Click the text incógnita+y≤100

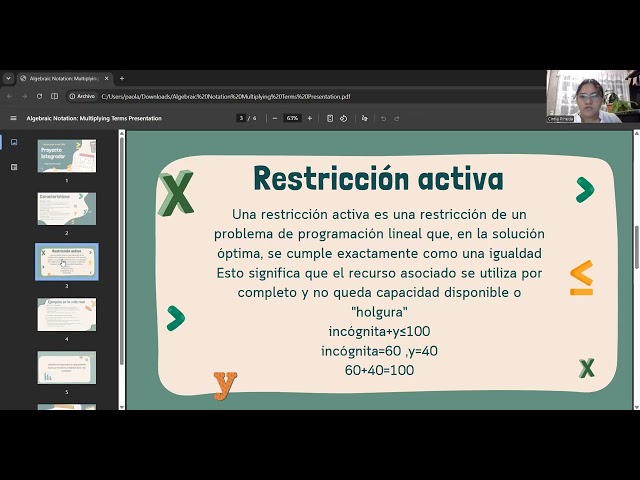379,331
